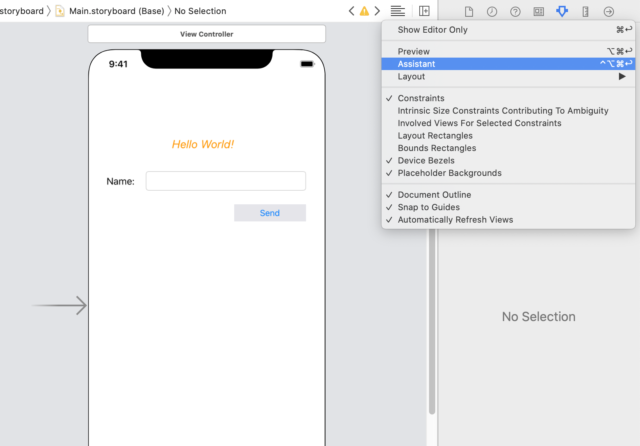Enable Bounds Rectangles
The height and width of the screenshot is (446, 640).
tap(508, 148)
